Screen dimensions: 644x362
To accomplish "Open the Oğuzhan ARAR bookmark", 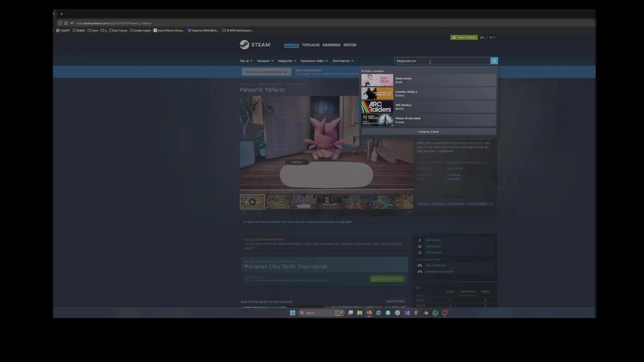I will coord(203,31).
